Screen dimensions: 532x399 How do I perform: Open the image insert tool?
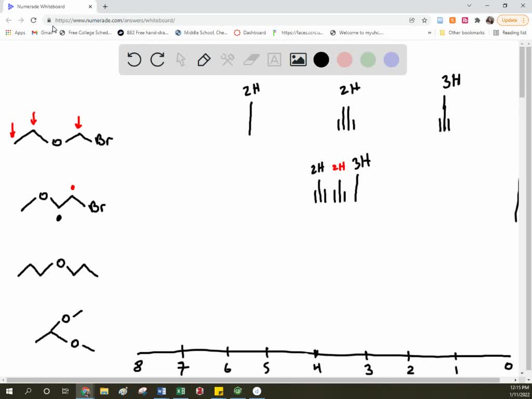pyautogui.click(x=298, y=59)
